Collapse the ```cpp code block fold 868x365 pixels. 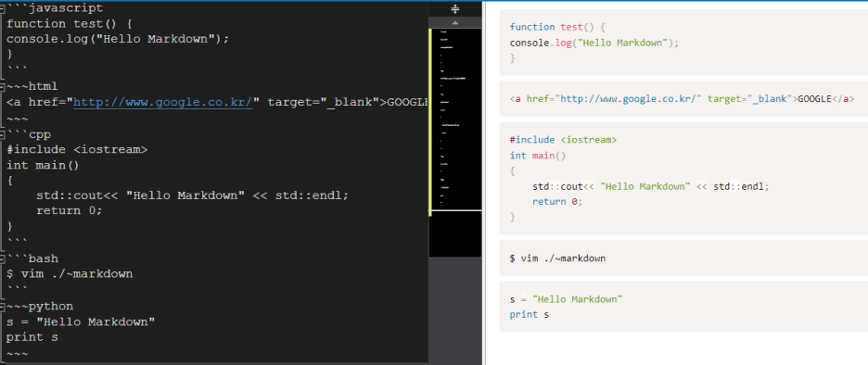coord(3,134)
